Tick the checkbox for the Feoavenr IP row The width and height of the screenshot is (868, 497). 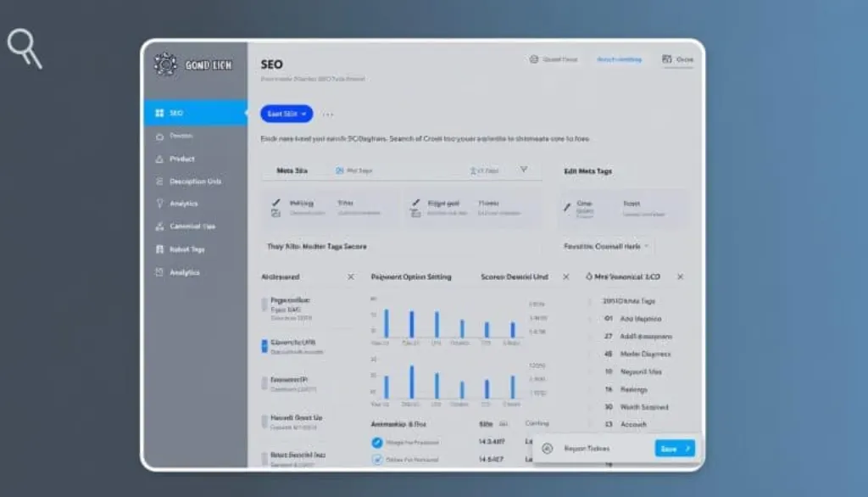(x=264, y=383)
